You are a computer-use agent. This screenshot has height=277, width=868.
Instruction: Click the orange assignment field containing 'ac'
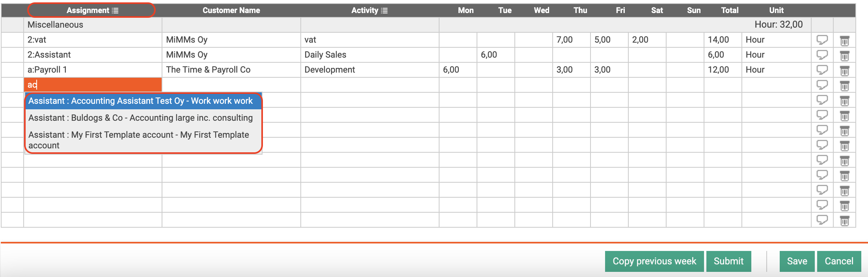[x=93, y=85]
